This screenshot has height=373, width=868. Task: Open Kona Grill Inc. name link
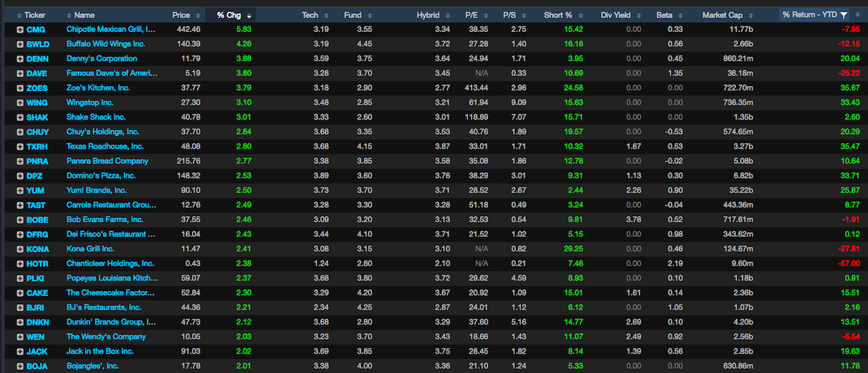[90, 249]
